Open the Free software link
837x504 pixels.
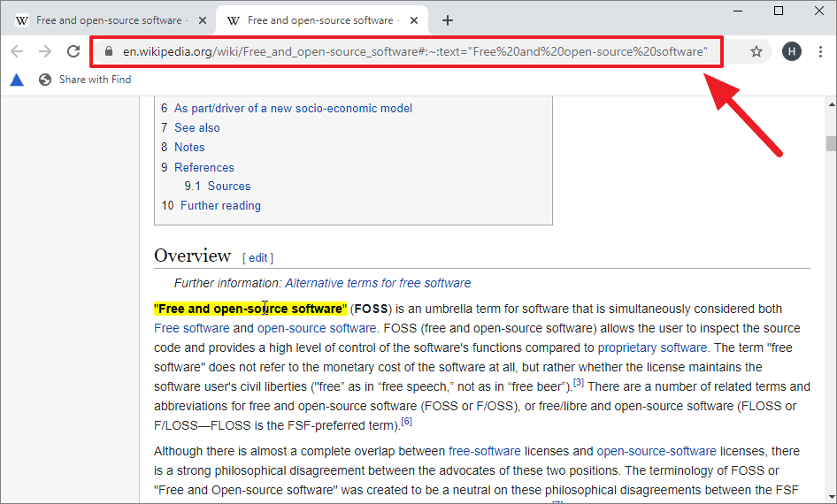coord(192,328)
